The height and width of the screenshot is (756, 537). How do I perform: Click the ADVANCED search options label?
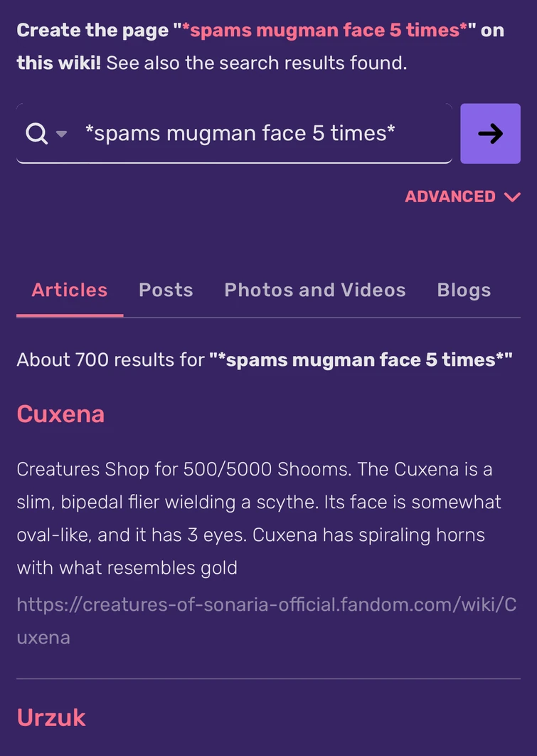(450, 196)
